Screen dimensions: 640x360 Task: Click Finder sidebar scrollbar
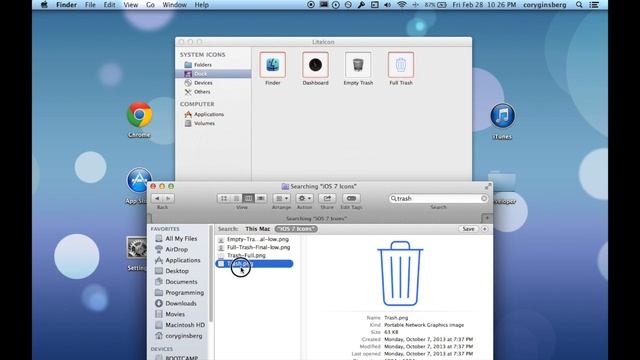click(x=211, y=273)
